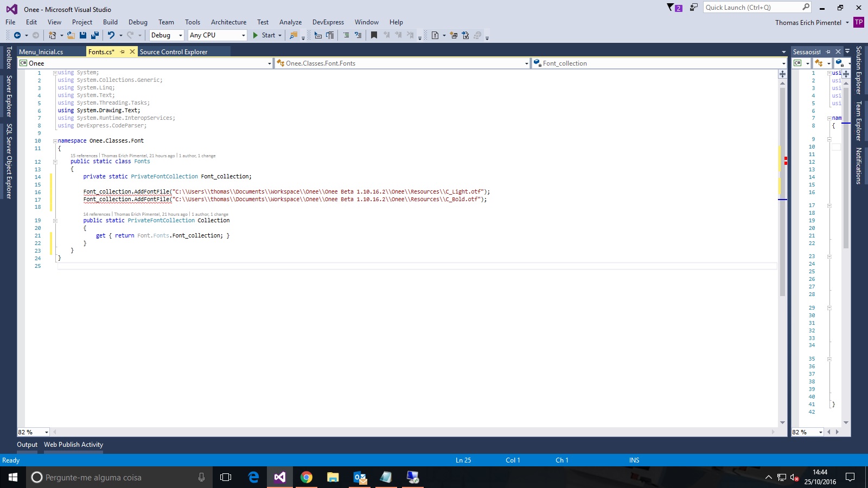Undo the last edit
The height and width of the screenshot is (488, 868).
(111, 35)
